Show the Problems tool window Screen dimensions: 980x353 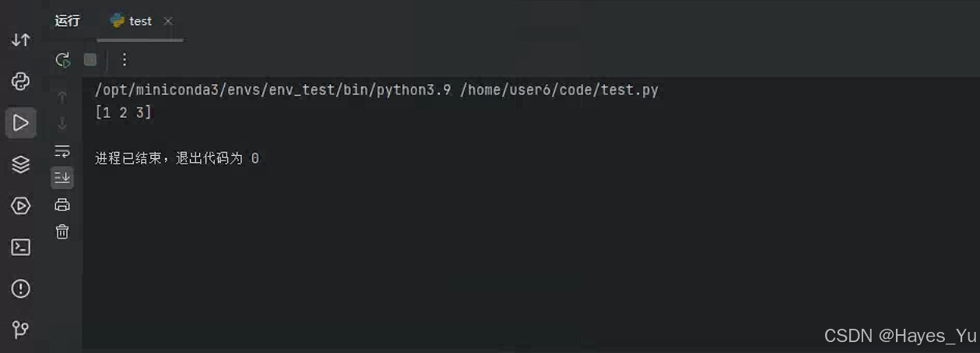click(x=21, y=289)
